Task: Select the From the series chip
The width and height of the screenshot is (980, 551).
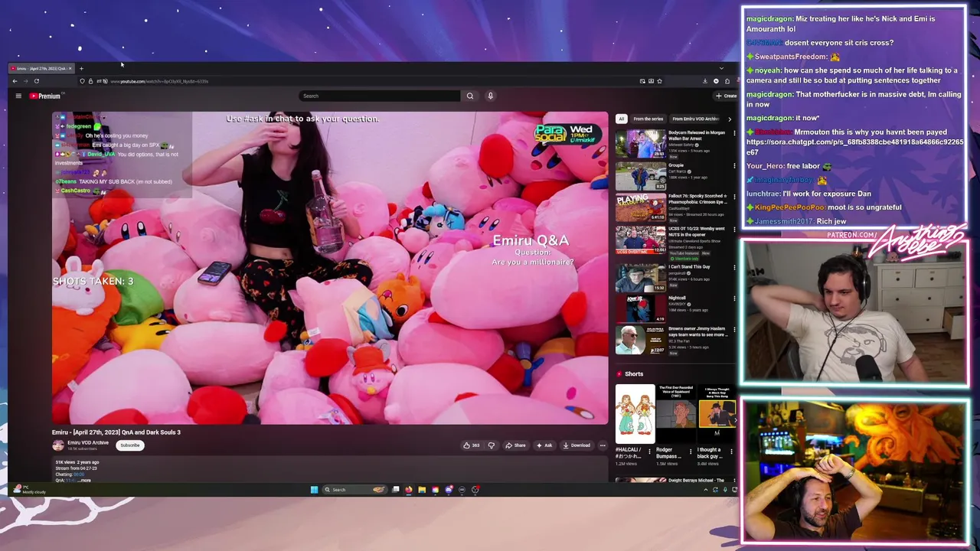Action: pyautogui.click(x=648, y=119)
